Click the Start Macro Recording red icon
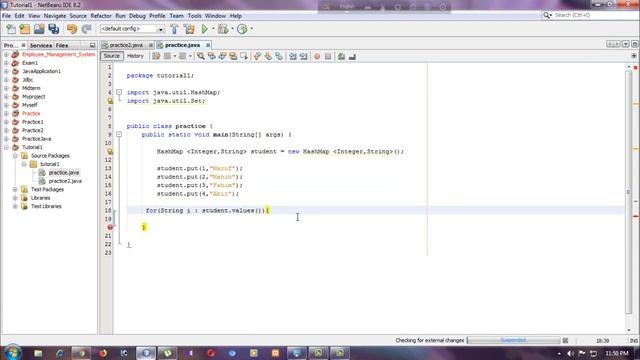640x360 pixels. point(317,56)
